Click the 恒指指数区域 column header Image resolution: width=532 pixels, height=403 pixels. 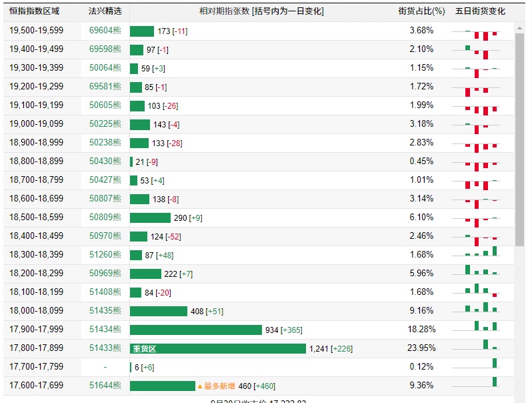click(34, 11)
